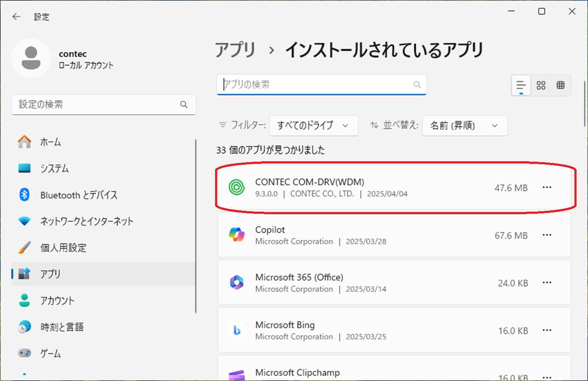
Task: Click the Microsoft 365 (Office) app icon
Action: coord(237,282)
